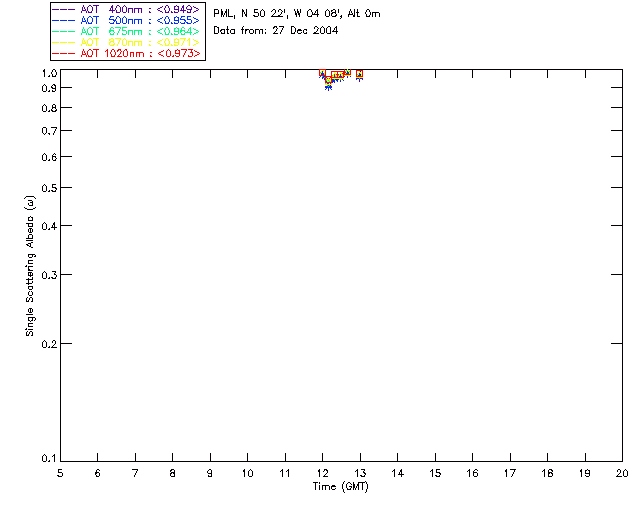Image resolution: width=640 pixels, height=512 pixels.
Task: Click the data point marker at time 13
Action: pos(359,75)
